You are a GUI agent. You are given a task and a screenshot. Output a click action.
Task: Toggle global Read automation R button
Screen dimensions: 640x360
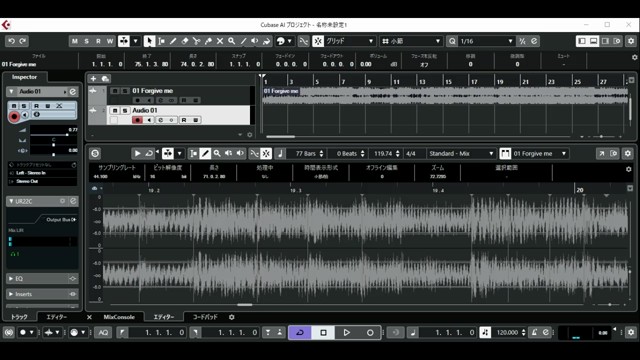coord(98,41)
